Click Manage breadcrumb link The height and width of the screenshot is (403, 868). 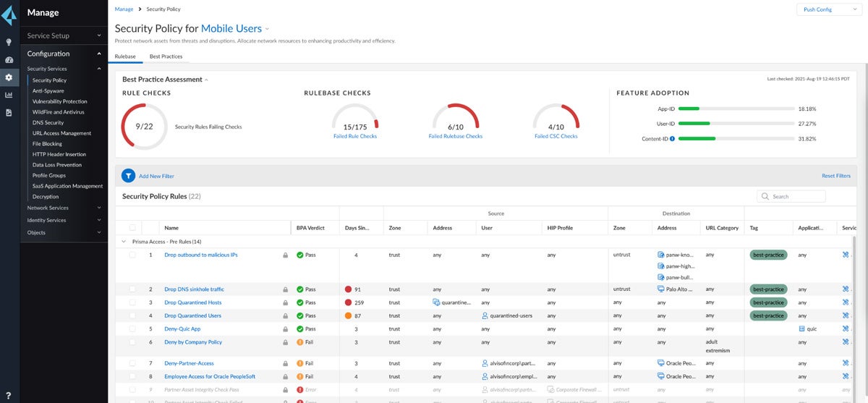click(x=124, y=9)
